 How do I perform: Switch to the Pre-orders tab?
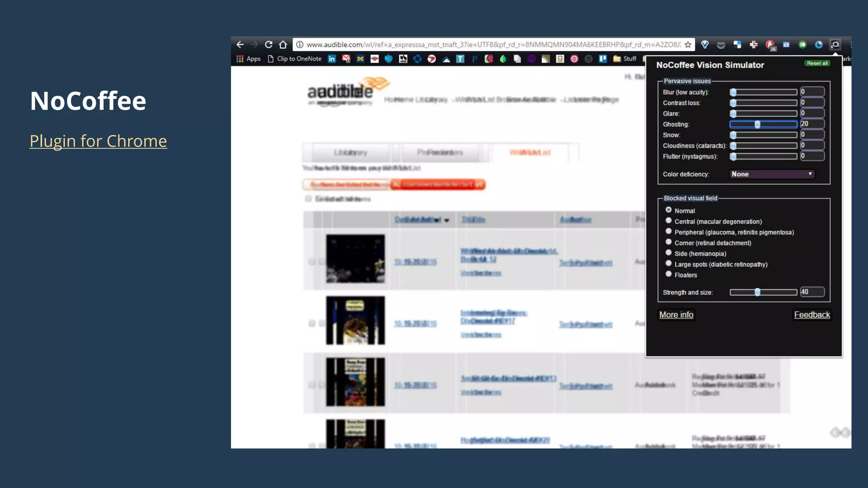(x=440, y=152)
